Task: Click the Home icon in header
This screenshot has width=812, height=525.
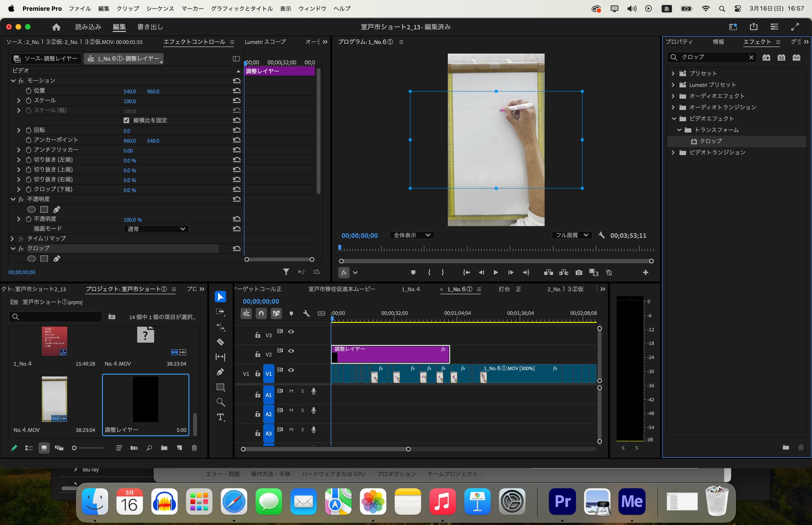Action: click(x=56, y=27)
